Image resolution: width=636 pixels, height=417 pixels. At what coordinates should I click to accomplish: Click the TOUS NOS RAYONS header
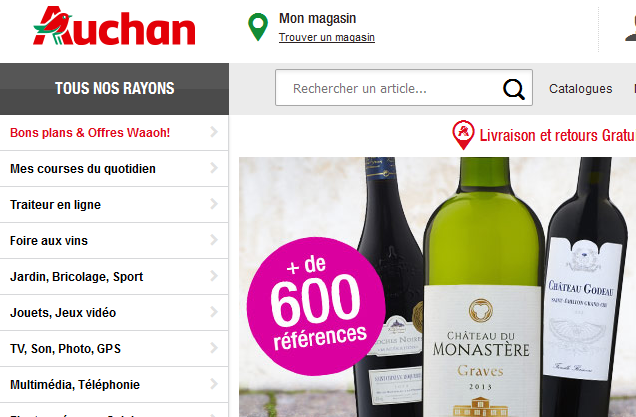[114, 88]
